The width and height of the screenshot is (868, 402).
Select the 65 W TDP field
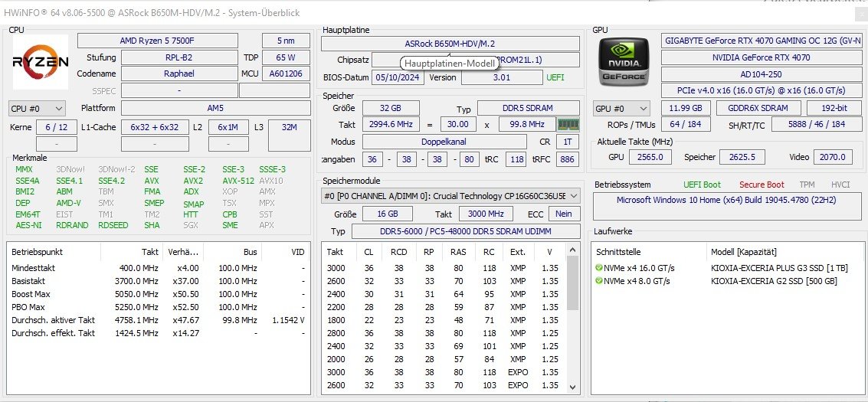[x=287, y=57]
